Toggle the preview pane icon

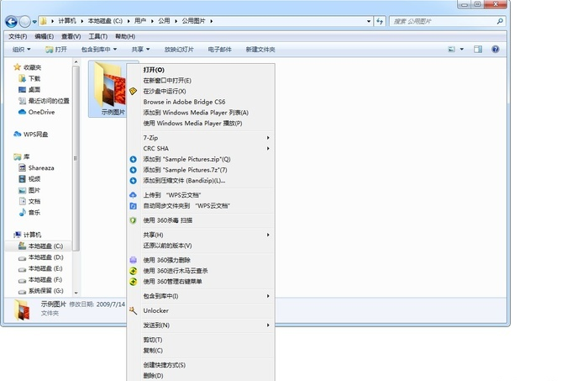[x=478, y=49]
